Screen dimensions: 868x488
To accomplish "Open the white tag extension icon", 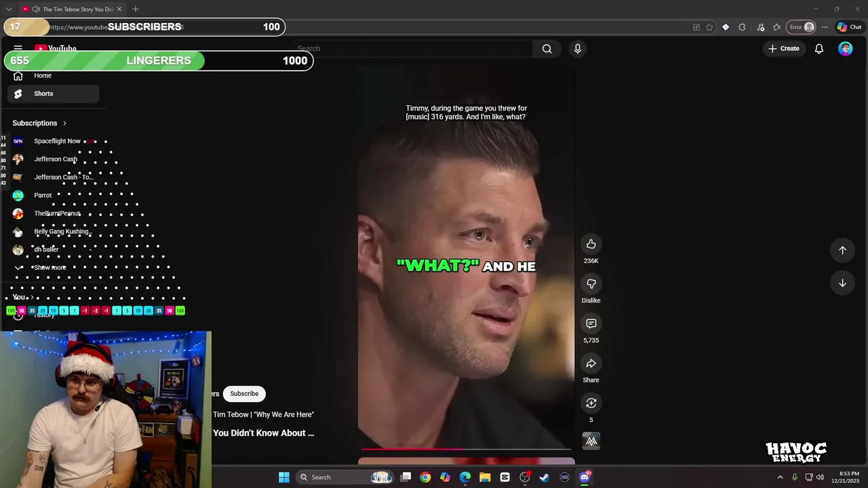I will point(726,27).
